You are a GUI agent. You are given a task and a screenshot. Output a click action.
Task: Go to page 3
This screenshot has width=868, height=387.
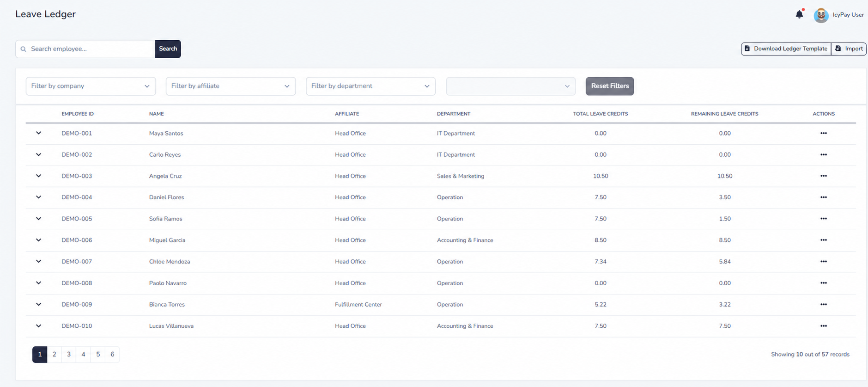tap(69, 354)
